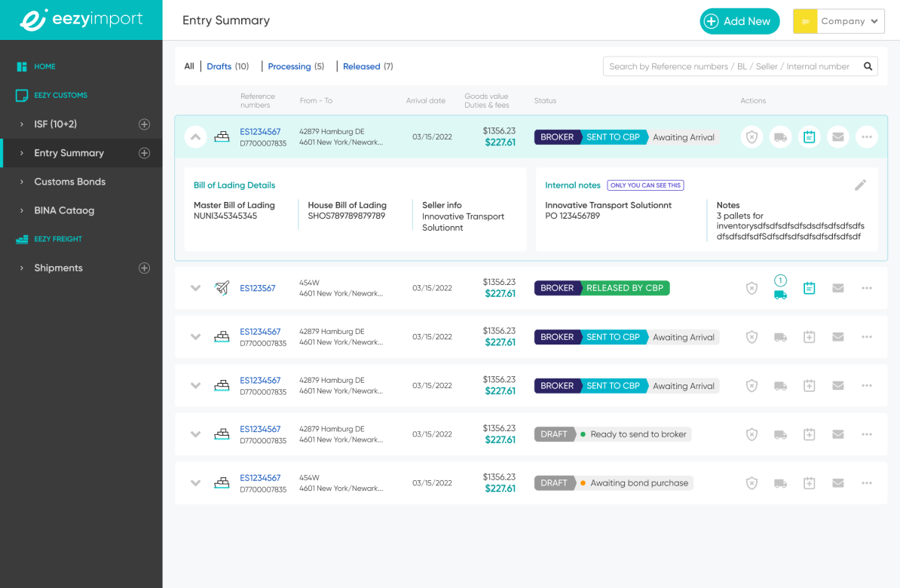The image size is (900, 588).
Task: Open ES1234567 link in Ready to send to broker row
Action: tap(260, 430)
